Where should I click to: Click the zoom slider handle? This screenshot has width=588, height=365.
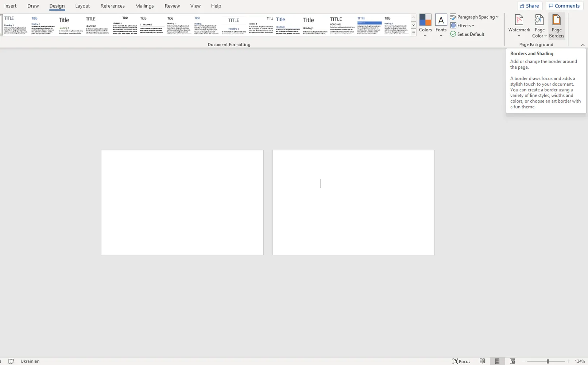point(548,361)
